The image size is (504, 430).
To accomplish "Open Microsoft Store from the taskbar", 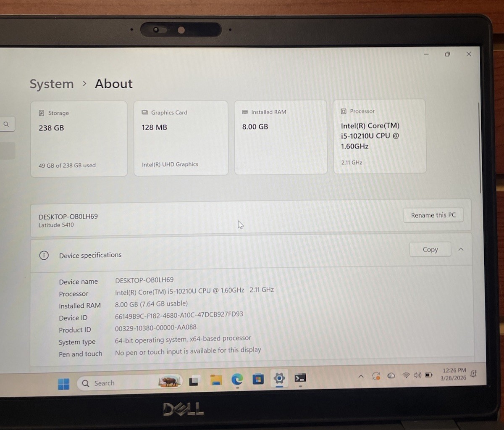I will (258, 379).
